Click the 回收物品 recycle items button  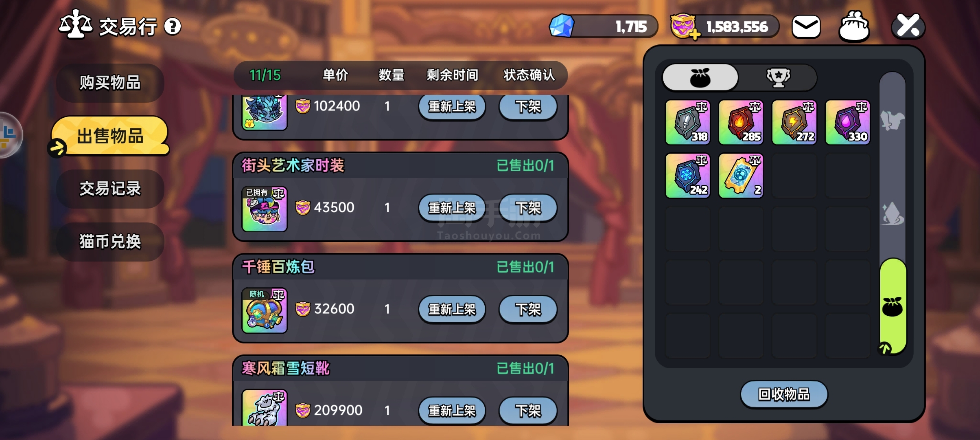(784, 394)
